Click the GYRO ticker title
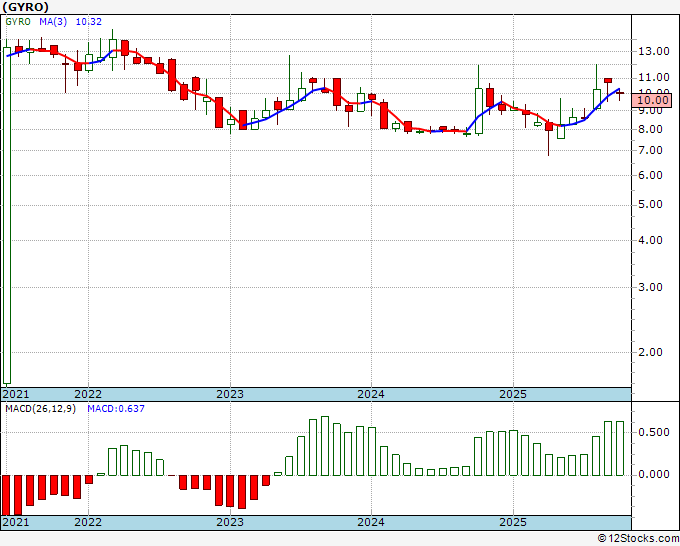Viewport: 680px width, 546px height. 26,7
